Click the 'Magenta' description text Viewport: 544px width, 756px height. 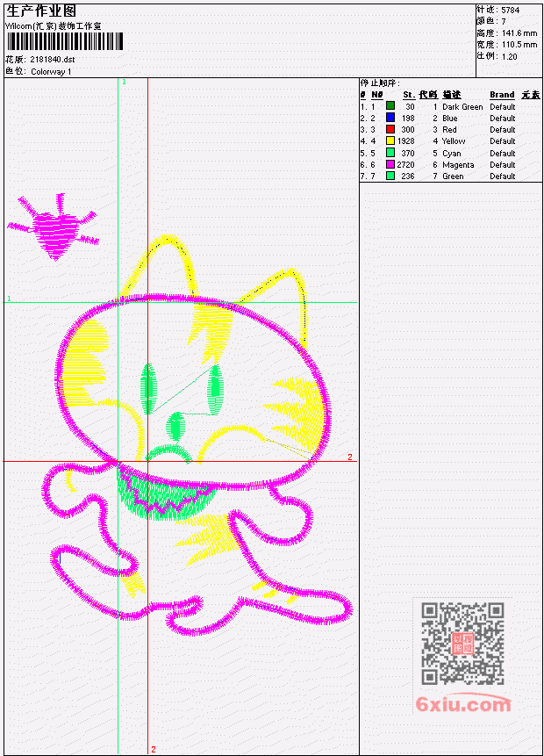[x=458, y=165]
